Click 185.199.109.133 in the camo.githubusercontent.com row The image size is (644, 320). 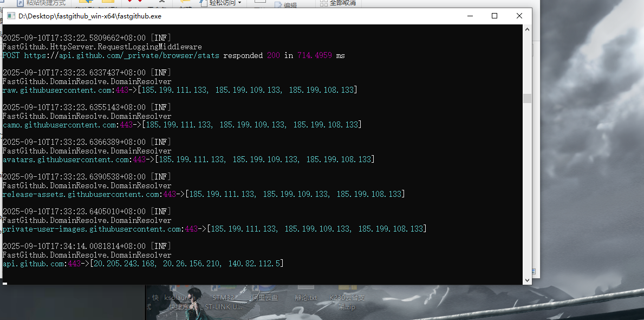point(252,125)
